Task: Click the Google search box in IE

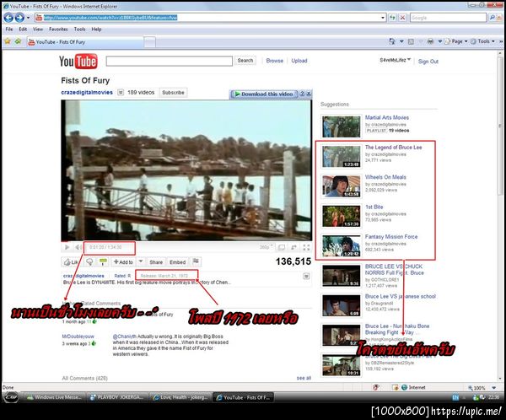Action: point(448,18)
